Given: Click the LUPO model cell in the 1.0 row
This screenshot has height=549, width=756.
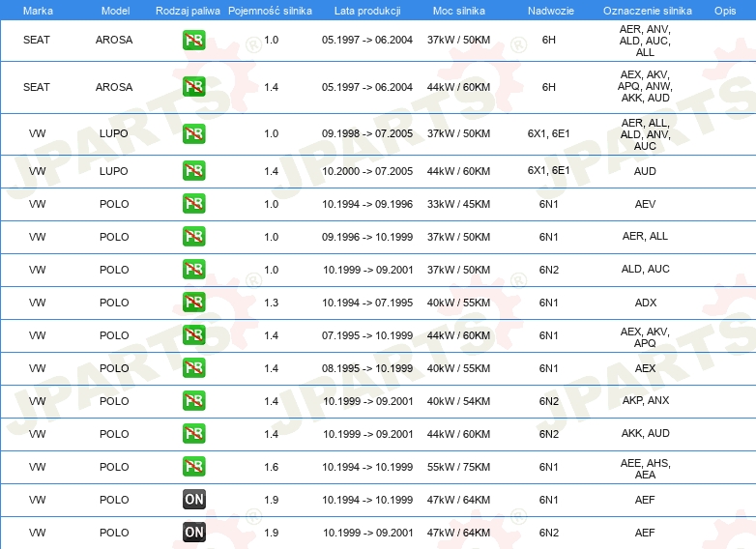Looking at the screenshot, I should click(x=114, y=133).
